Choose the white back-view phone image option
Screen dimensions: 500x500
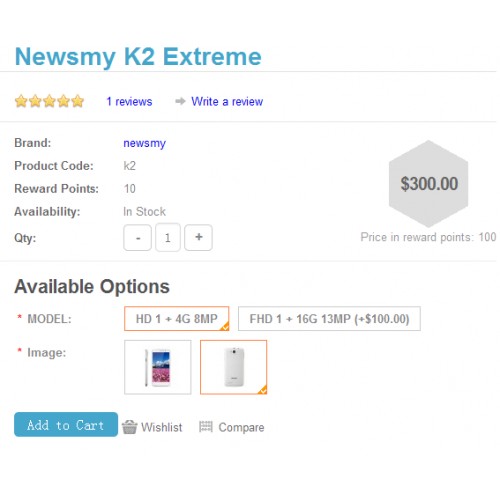coord(234,367)
